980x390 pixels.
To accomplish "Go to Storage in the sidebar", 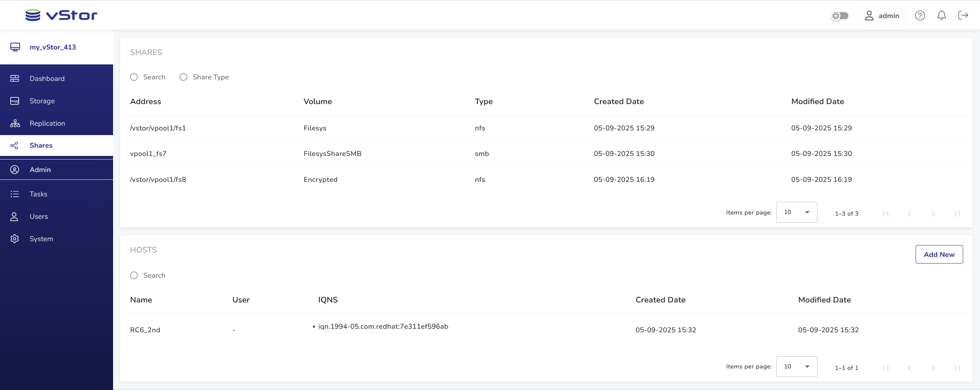I will coord(42,101).
